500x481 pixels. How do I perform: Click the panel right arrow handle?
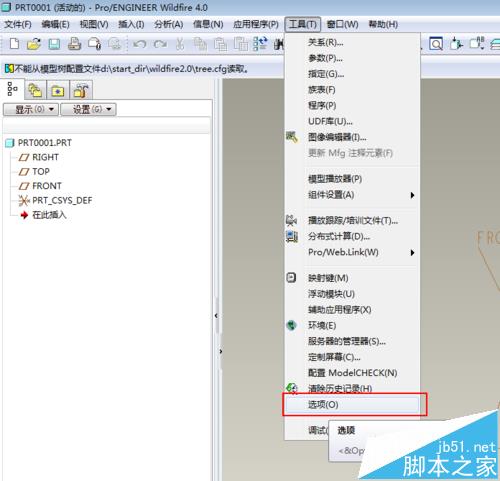(x=221, y=351)
